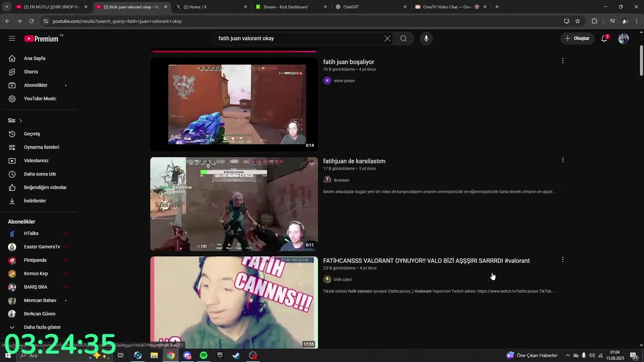
Task: Open 'FATİHCANSSS VALORANT OYNUYOR!!' video title
Action: (426, 261)
